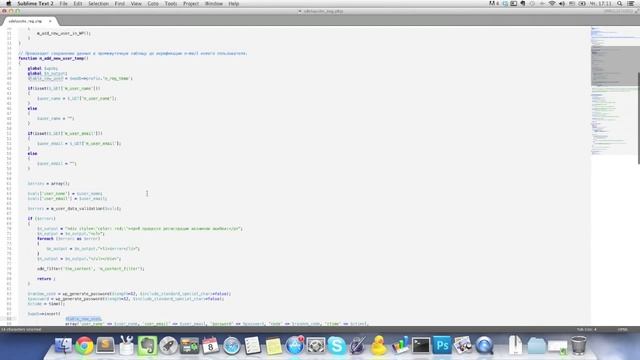Open the Trash in the dock
Screen dimensions: 640x360
578,345
